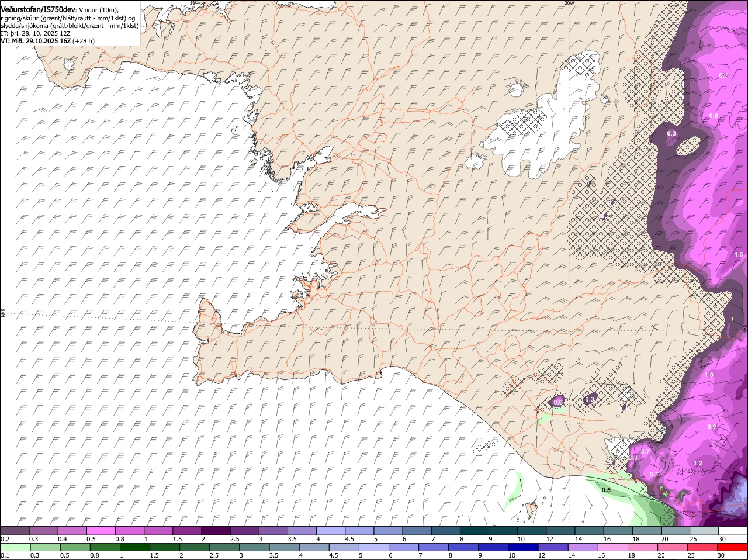Select the light green 0.3–0.5 rain swatch
This screenshot has width=748, height=560.
point(44,547)
